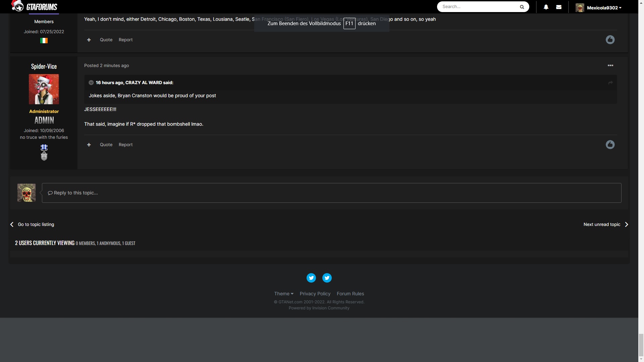Like Spider-Vice's post with the reaction icon
The image size is (644, 362).
tap(610, 144)
